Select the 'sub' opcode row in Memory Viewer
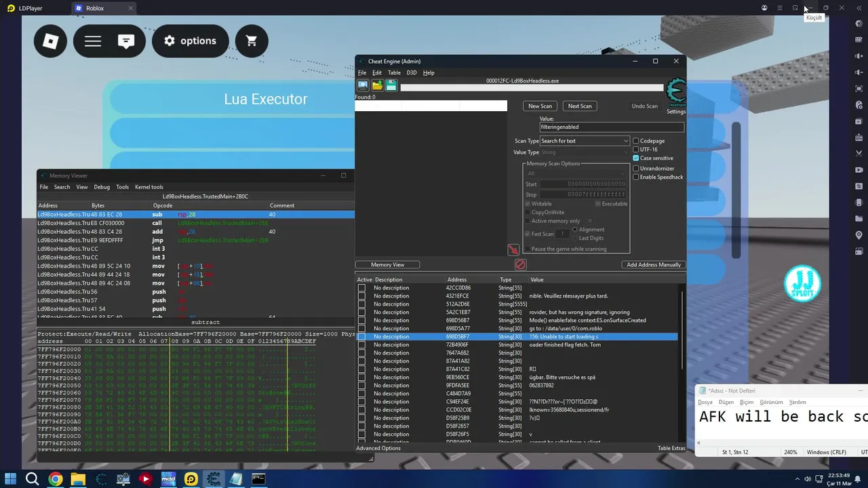Image resolution: width=868 pixels, height=488 pixels. tap(196, 215)
